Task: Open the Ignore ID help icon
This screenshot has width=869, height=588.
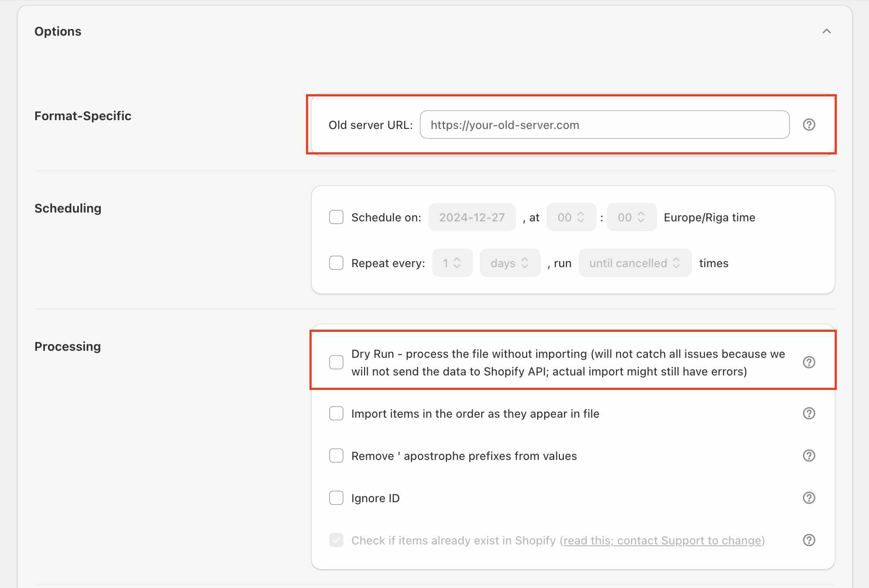Action: click(809, 498)
